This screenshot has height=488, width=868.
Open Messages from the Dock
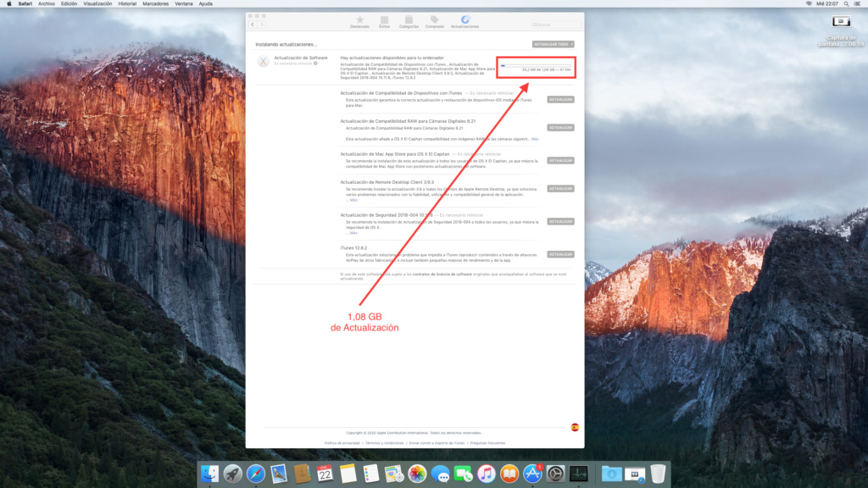440,474
